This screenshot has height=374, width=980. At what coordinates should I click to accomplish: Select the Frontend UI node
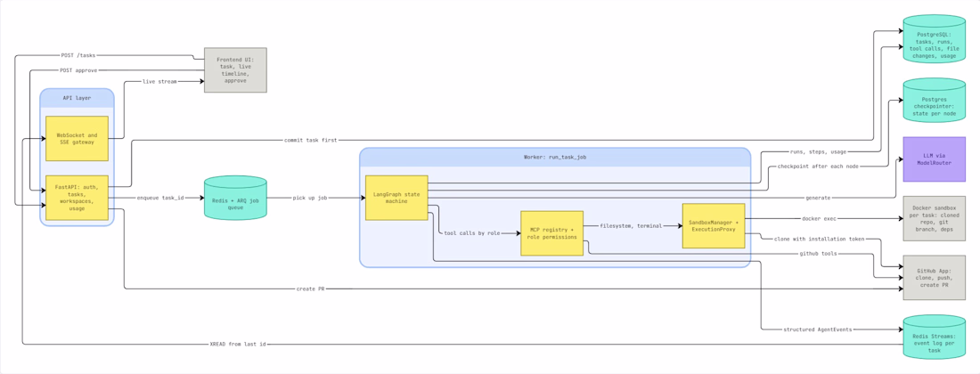235,70
